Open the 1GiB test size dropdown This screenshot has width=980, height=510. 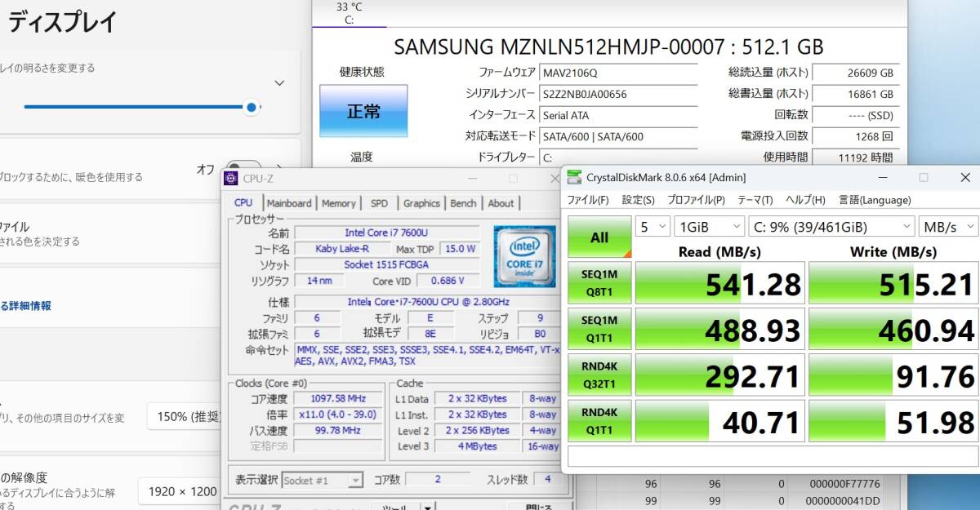tap(710, 226)
